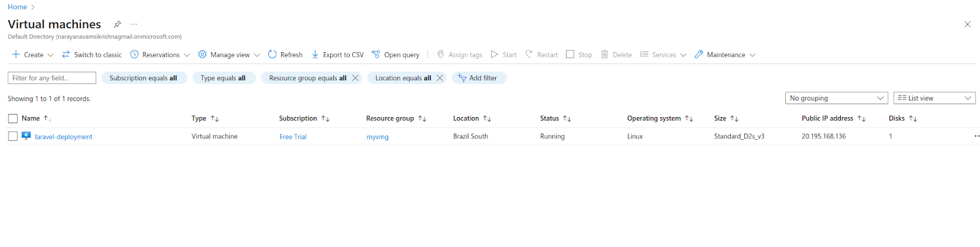Click the Restart button
This screenshot has height=247, width=980.
(541, 55)
